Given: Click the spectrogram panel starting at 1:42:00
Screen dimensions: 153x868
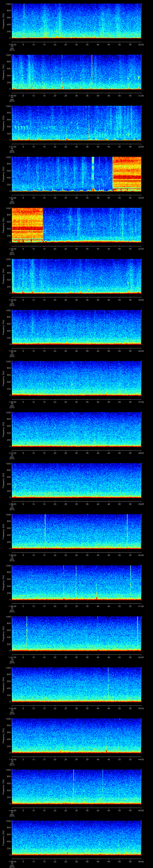Looking at the screenshot, I should point(77,685).
